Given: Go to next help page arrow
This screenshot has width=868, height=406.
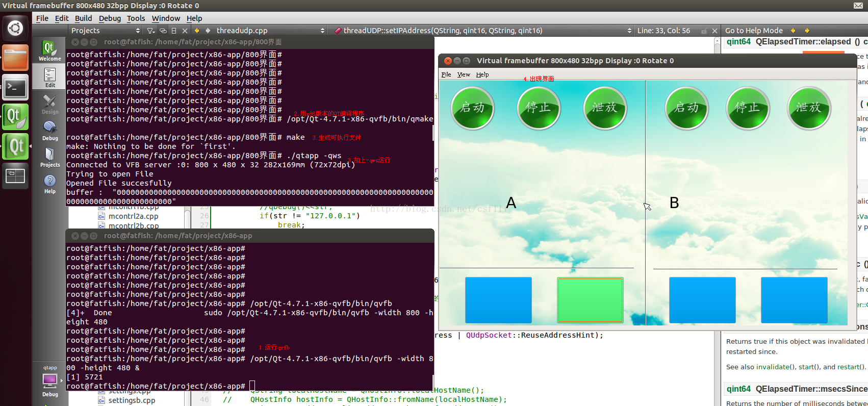Looking at the screenshot, I should 807,31.
